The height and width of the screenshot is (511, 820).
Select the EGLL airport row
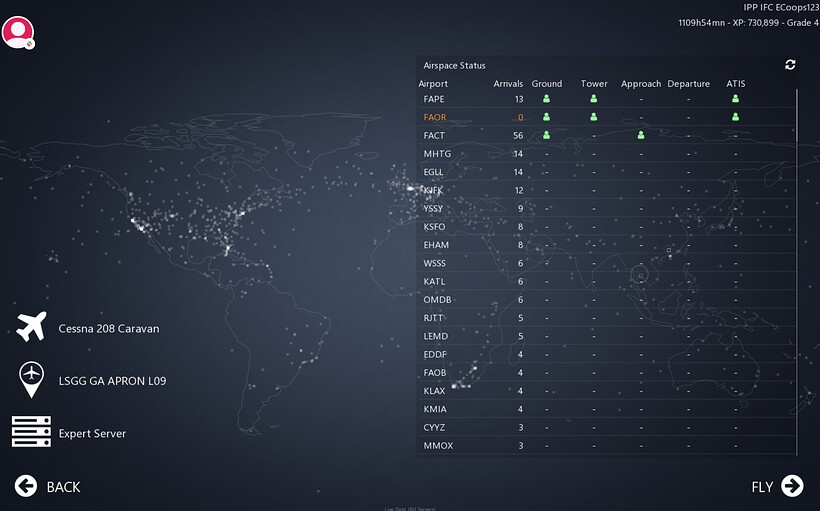(x=607, y=172)
